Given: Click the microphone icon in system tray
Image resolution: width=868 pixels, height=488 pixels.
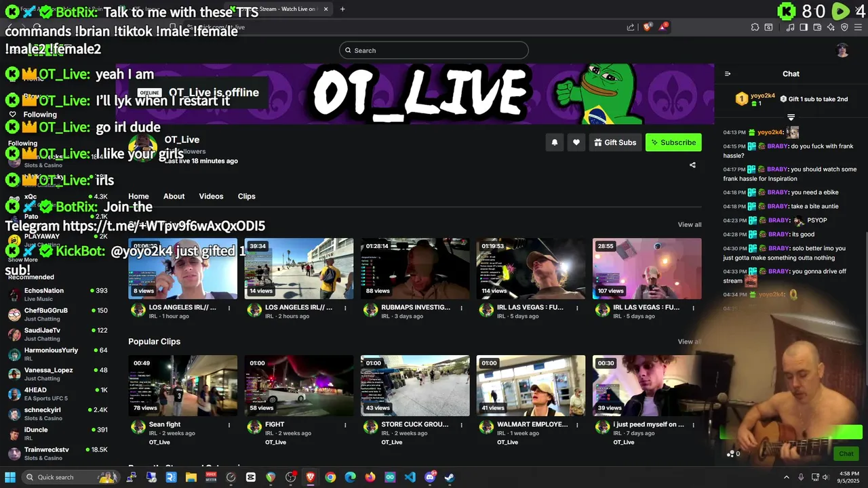Looking at the screenshot, I should coord(801,477).
